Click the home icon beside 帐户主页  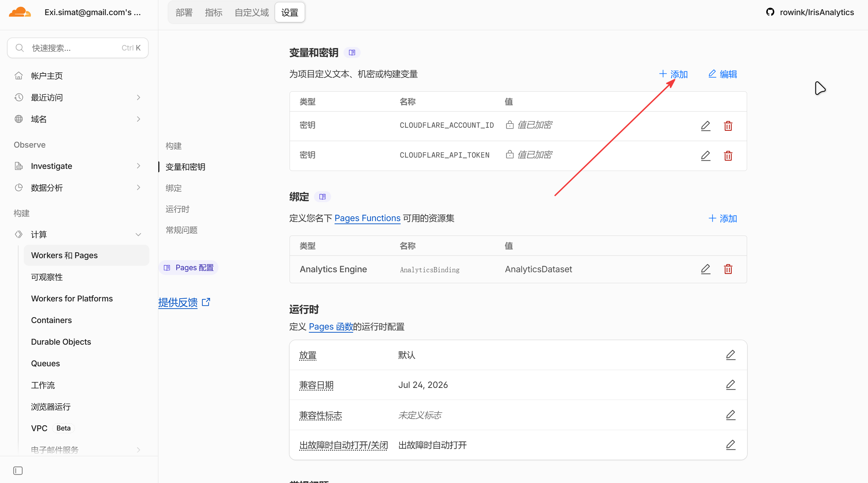click(19, 76)
